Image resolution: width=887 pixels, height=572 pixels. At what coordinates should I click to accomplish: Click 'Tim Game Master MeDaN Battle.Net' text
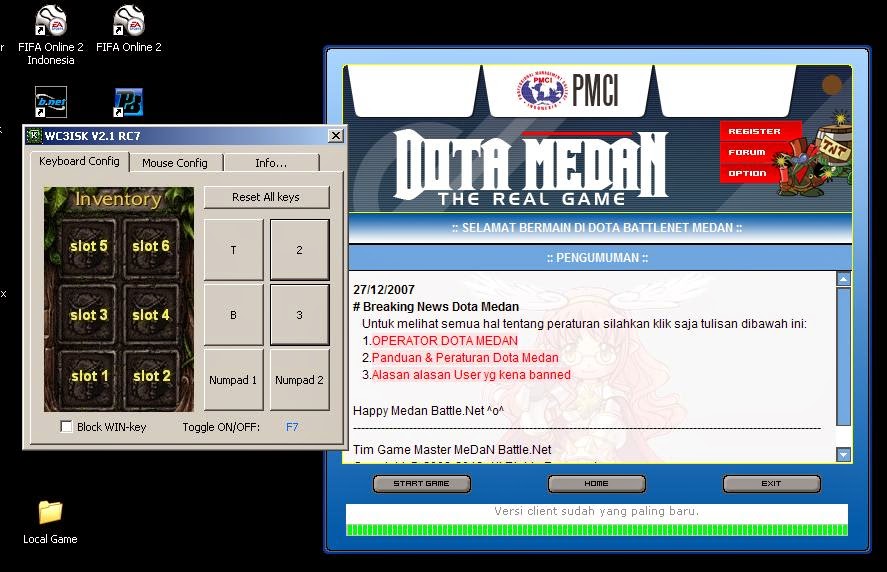pos(452,450)
